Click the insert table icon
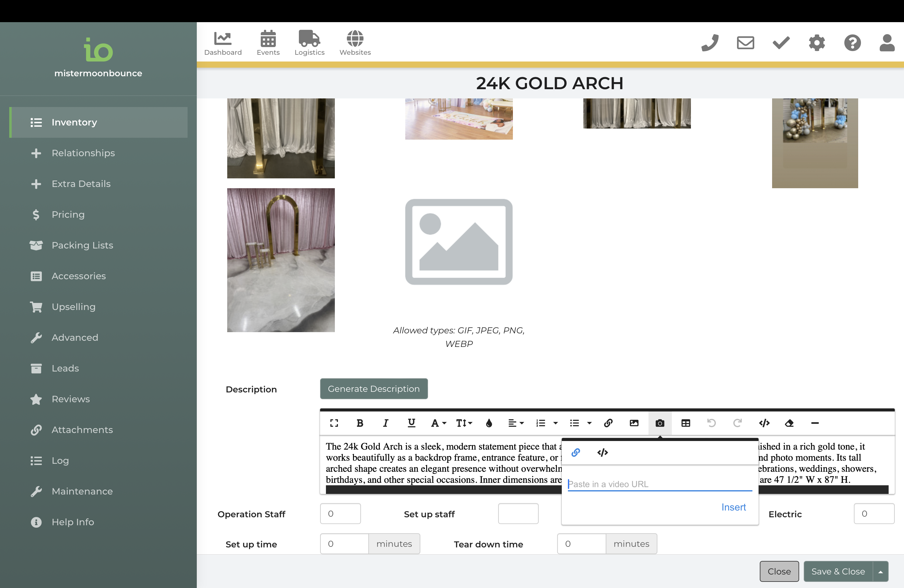Image resolution: width=904 pixels, height=588 pixels. [686, 423]
